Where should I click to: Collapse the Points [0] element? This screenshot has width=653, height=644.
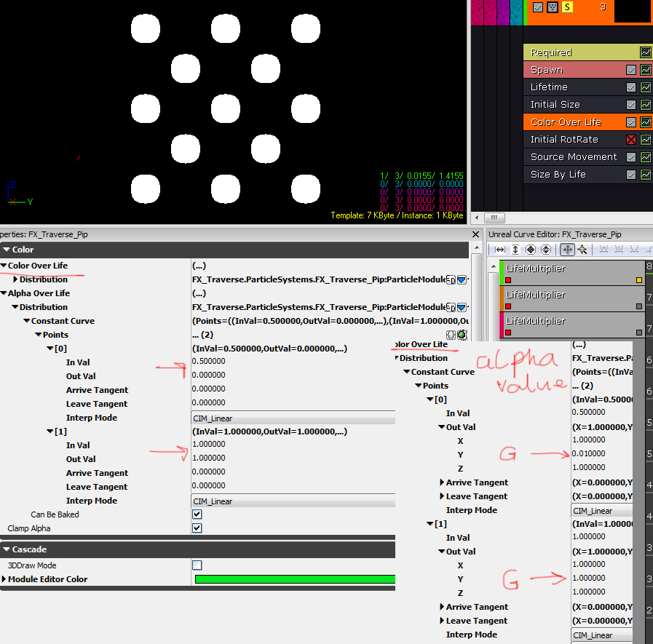point(50,349)
